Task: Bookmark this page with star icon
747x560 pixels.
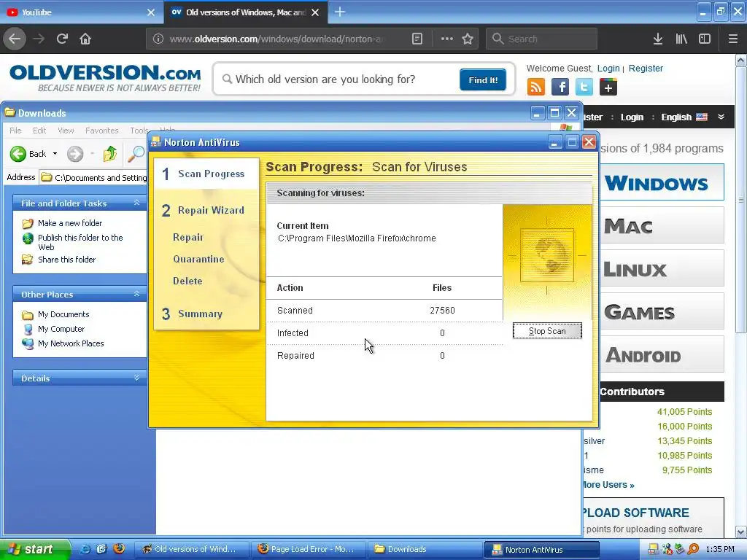Action: (468, 39)
